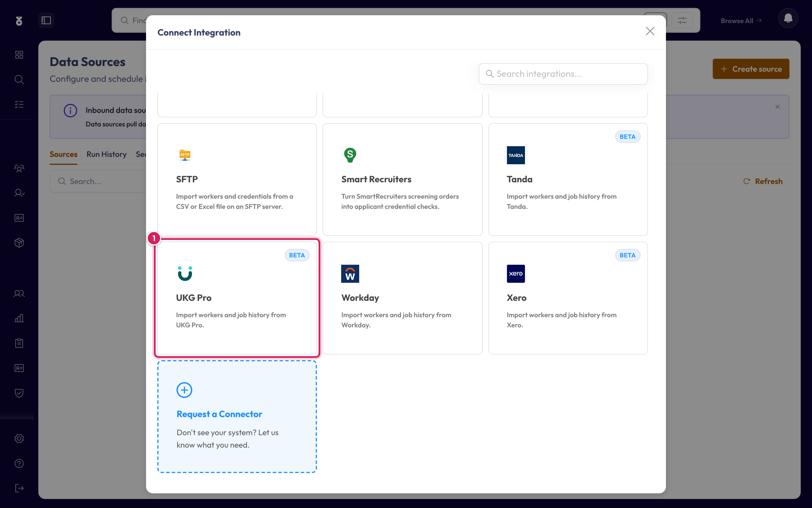Click the Tanda BETA badge
This screenshot has width=812, height=508.
(627, 137)
